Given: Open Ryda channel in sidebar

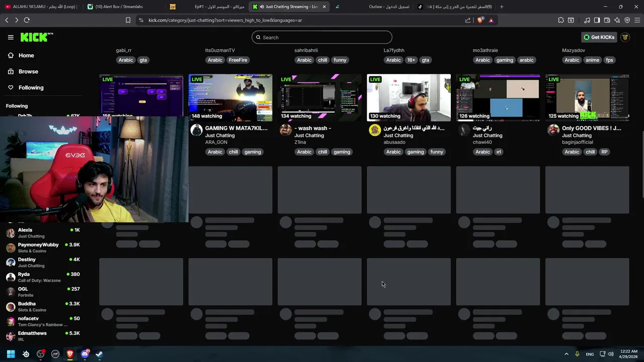Looking at the screenshot, I should click(43, 277).
